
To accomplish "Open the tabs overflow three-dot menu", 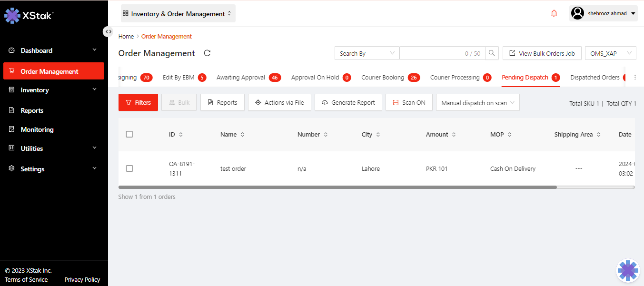I will pyautogui.click(x=634, y=78).
